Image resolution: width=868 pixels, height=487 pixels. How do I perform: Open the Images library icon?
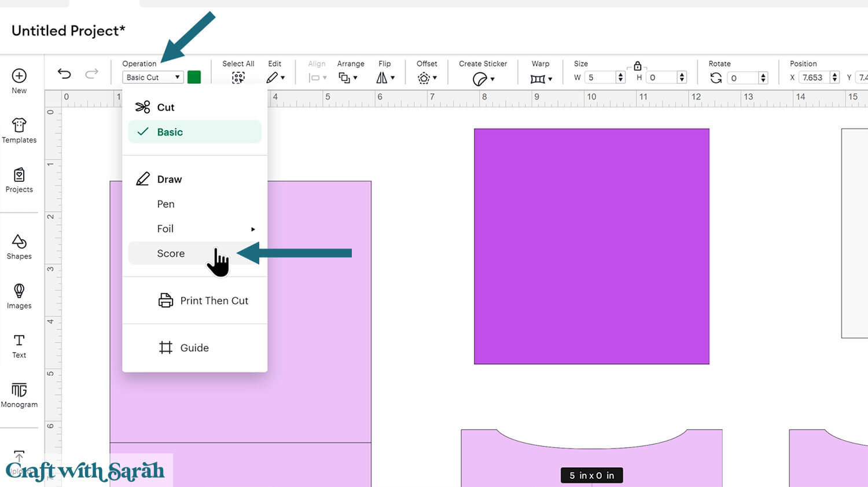click(x=19, y=296)
